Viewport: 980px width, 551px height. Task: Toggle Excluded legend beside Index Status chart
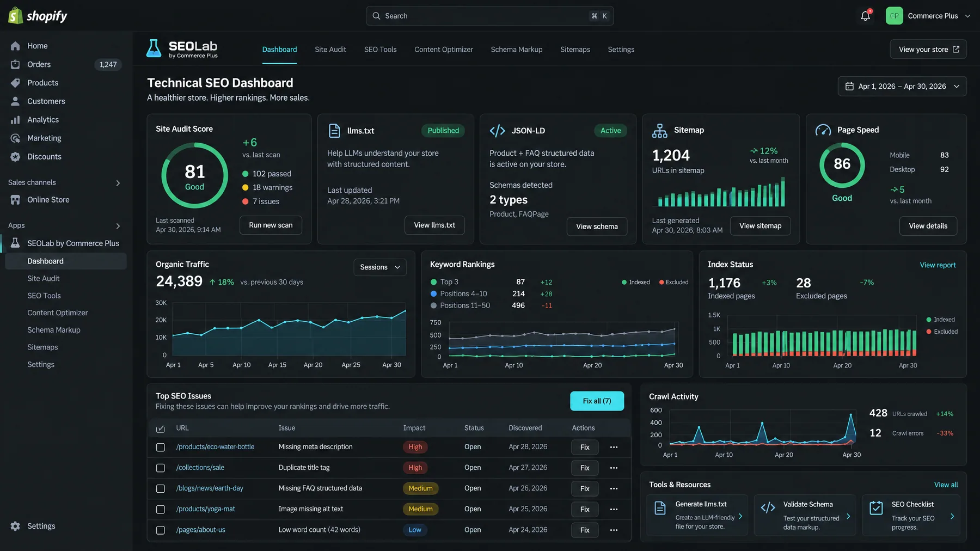[942, 332]
